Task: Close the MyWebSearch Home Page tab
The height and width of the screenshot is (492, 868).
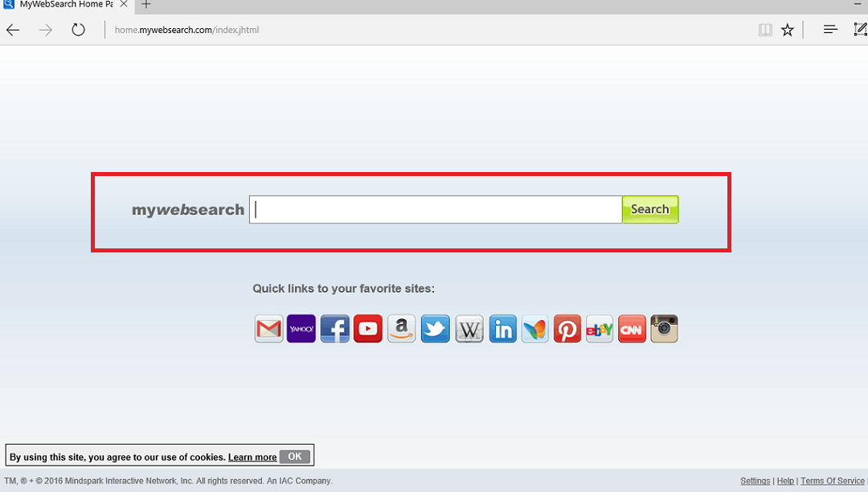Action: 124,4
